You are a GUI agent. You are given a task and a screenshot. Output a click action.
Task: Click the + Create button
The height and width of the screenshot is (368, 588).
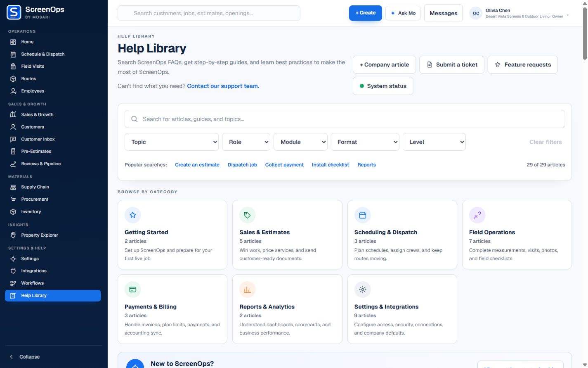(366, 13)
